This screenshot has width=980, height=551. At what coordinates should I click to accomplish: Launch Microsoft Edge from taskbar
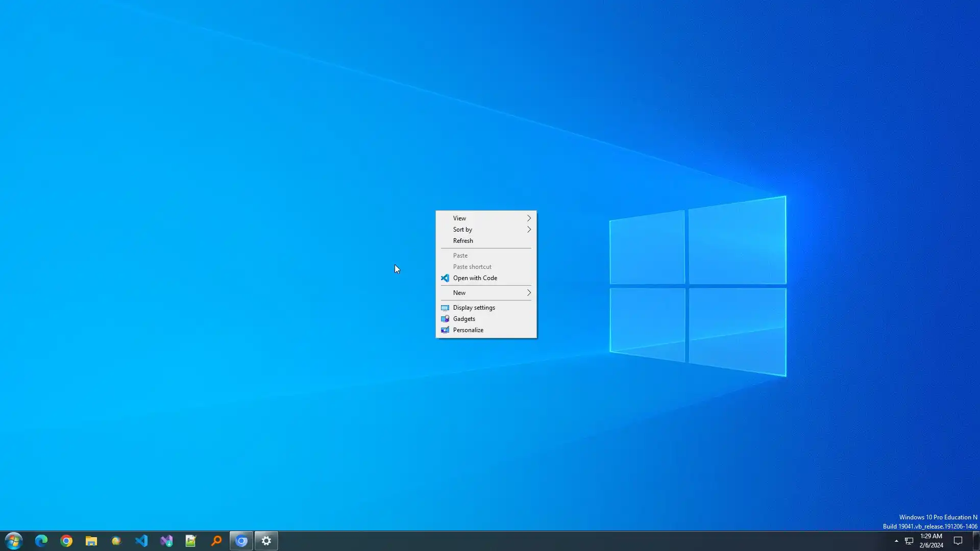point(41,541)
